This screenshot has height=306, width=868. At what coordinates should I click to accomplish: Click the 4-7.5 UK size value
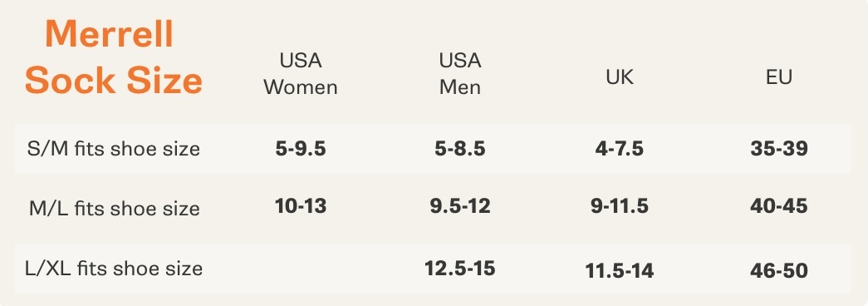point(620,149)
